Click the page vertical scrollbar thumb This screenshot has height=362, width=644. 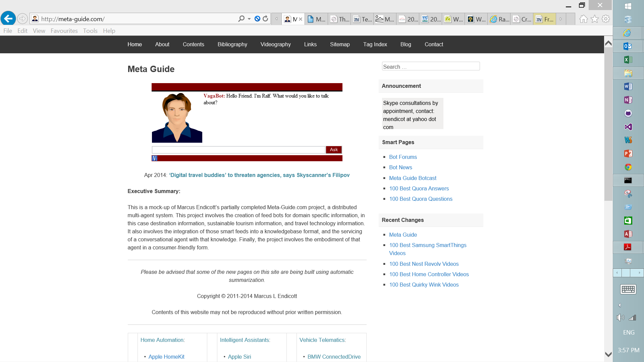coord(608,124)
